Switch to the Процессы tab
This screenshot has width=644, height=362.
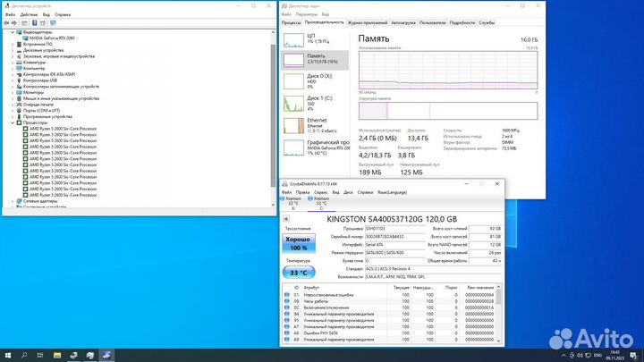tap(292, 23)
